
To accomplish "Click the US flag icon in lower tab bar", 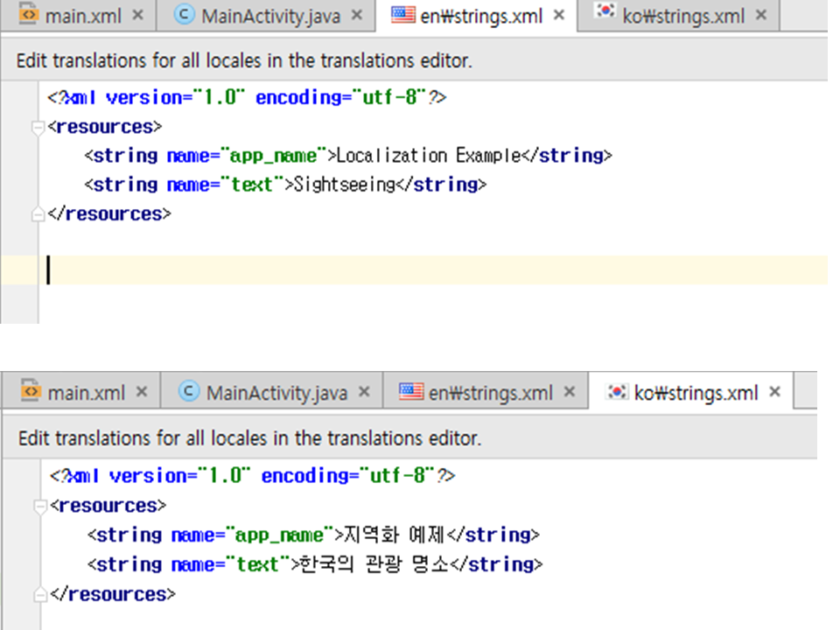I will click(411, 392).
